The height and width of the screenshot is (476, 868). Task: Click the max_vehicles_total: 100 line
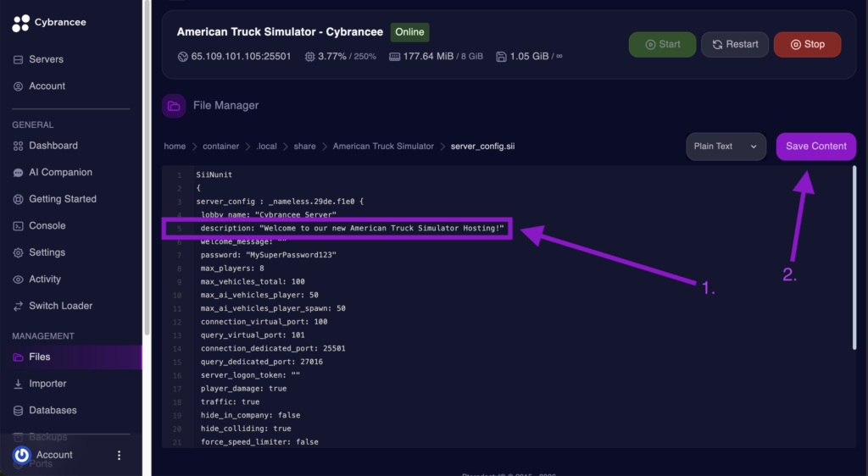(253, 281)
